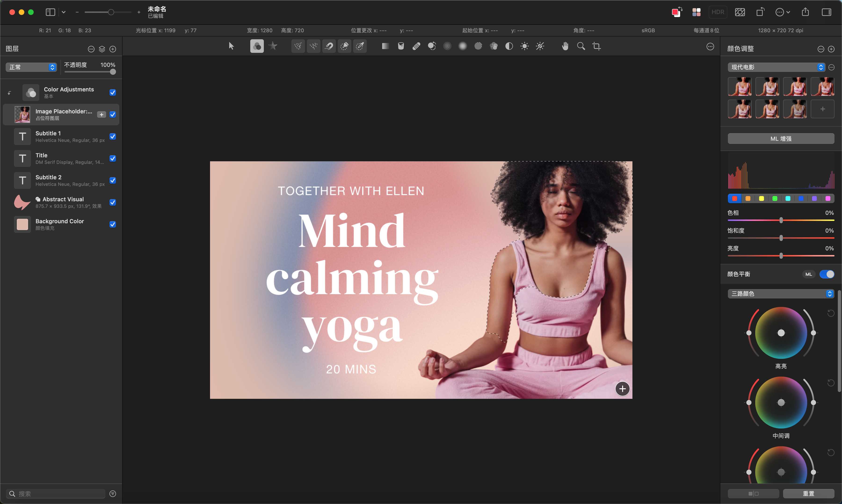Add a color adjustment with plus
This screenshot has width=842, height=504.
point(831,49)
